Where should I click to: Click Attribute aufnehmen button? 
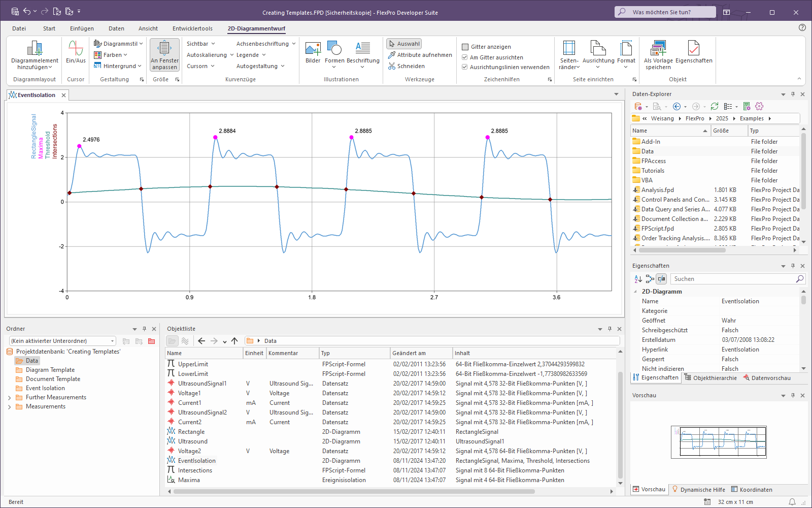tap(420, 55)
